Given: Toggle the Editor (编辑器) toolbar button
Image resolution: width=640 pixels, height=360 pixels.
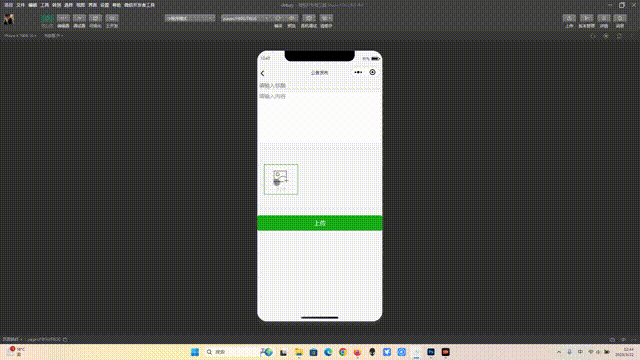Looking at the screenshot, I should (63, 18).
